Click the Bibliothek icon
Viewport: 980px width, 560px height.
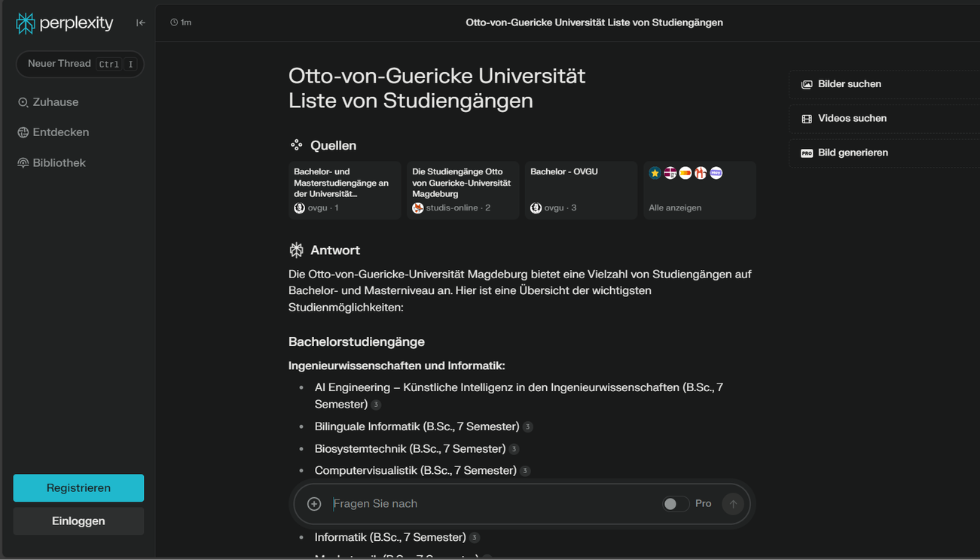pyautogui.click(x=23, y=162)
